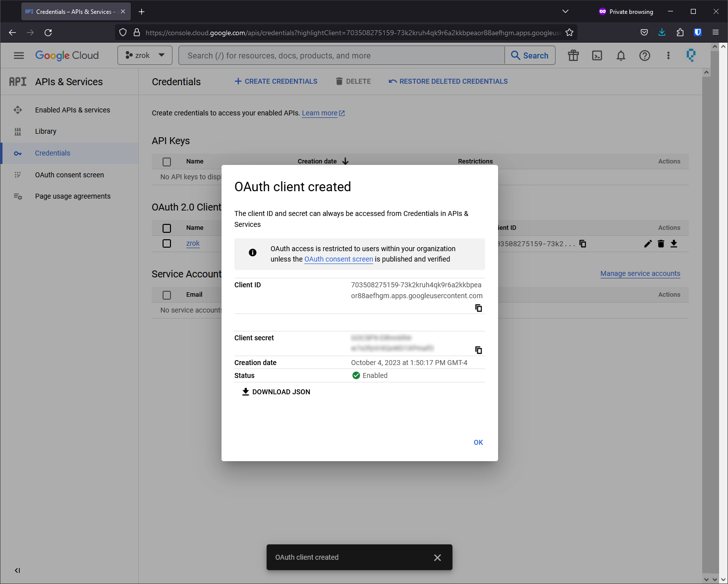Copy the Client secret value

tap(478, 350)
